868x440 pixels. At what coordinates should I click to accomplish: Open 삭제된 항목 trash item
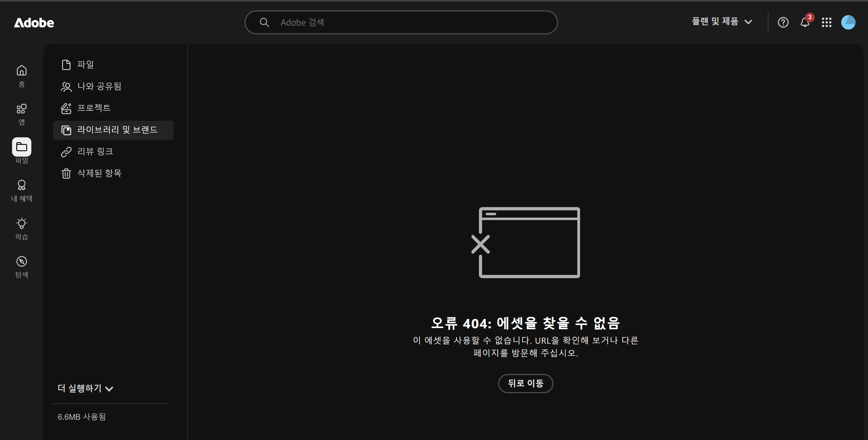click(99, 173)
